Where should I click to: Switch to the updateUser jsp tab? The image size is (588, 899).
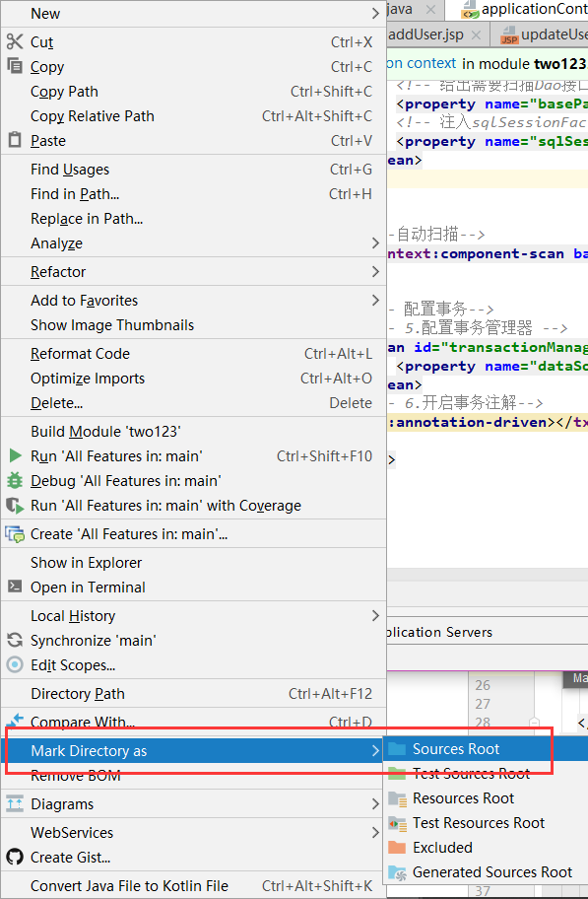pos(540,35)
